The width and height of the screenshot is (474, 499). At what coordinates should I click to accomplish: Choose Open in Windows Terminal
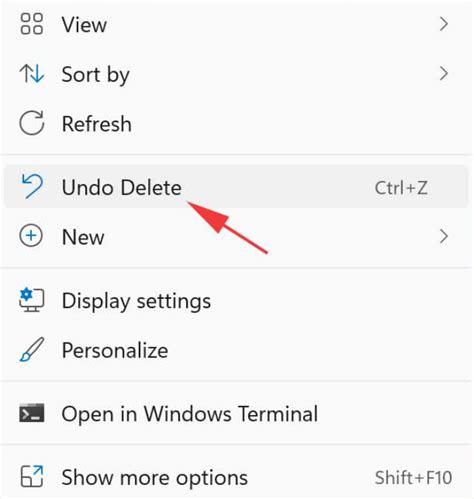click(x=236, y=413)
